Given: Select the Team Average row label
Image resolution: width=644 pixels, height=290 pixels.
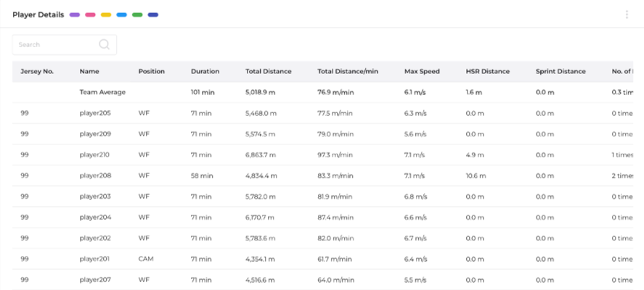Looking at the screenshot, I should (102, 92).
